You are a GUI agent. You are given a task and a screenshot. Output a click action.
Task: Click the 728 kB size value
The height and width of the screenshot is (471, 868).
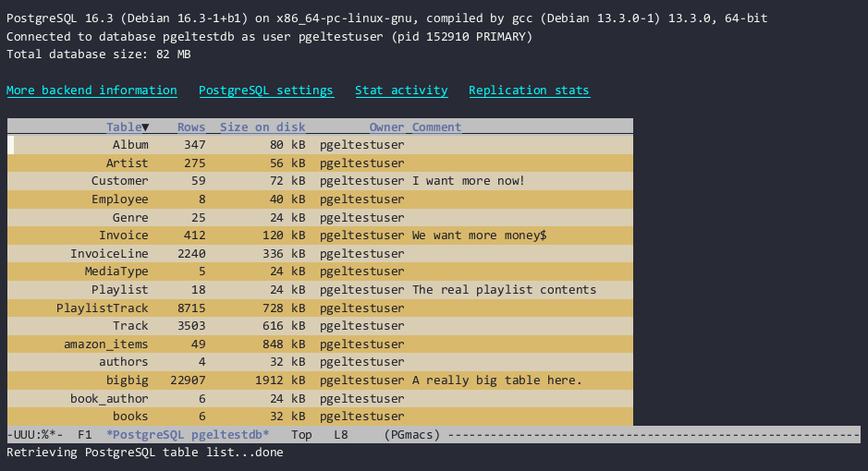284,308
